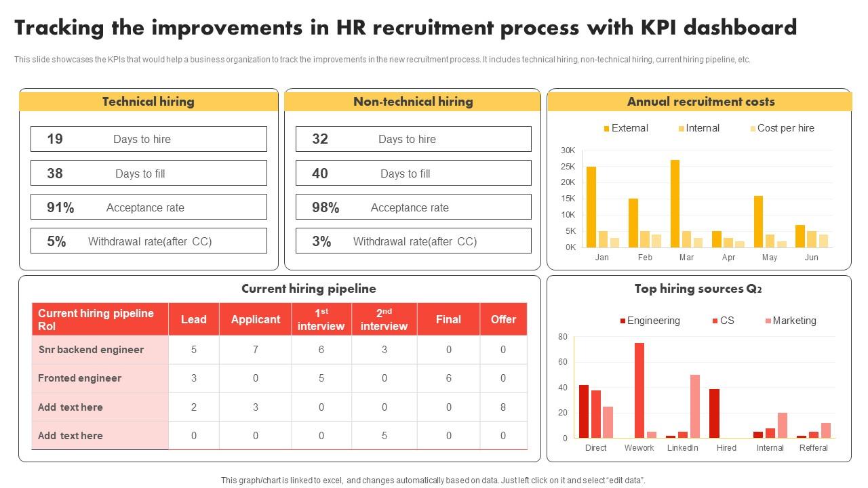
Task: Select the Non-technical hiring header
Action: (x=412, y=102)
